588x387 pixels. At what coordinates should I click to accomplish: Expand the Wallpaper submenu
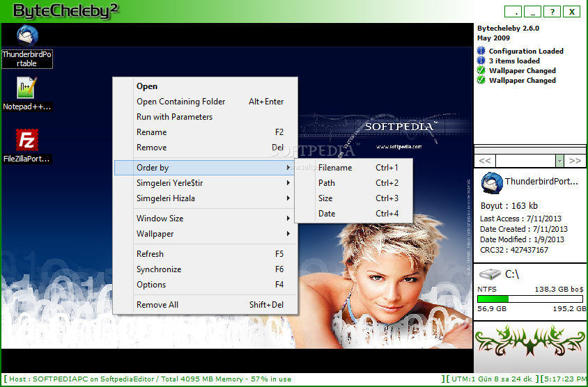[205, 234]
